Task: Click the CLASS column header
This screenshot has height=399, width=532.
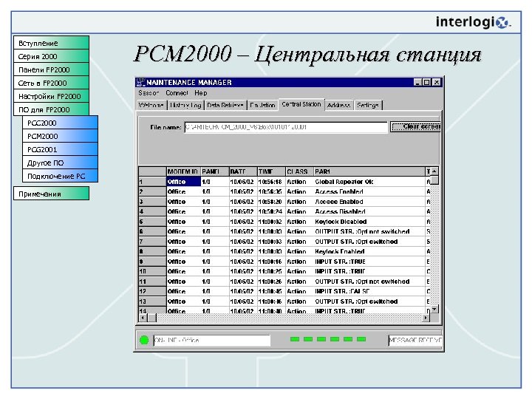Action: [299, 171]
